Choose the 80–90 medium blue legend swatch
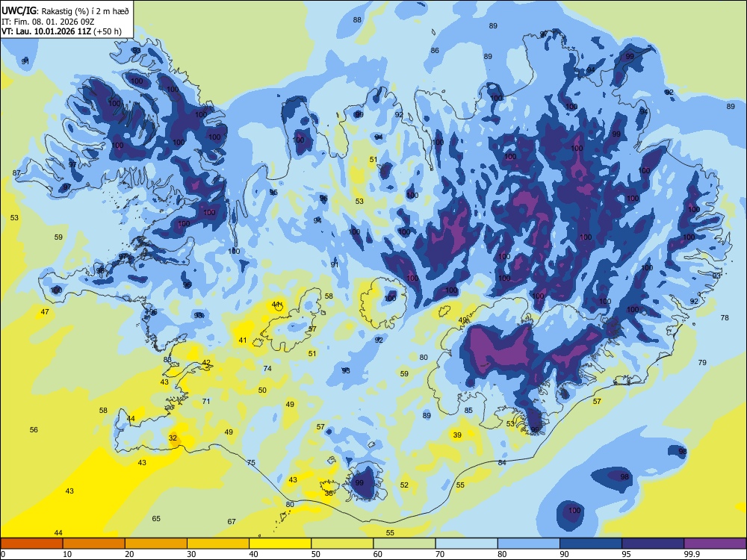The width and height of the screenshot is (747, 560). tap(529, 544)
